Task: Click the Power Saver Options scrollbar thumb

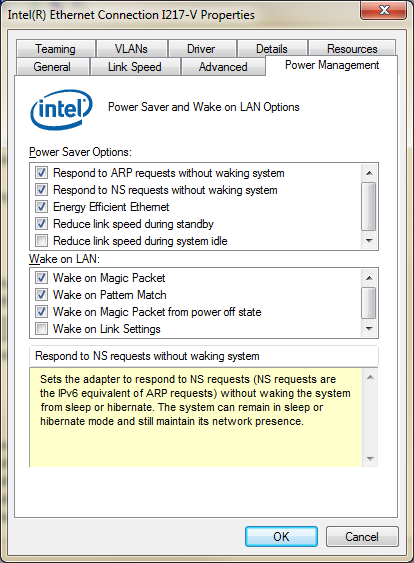Action: click(369, 206)
